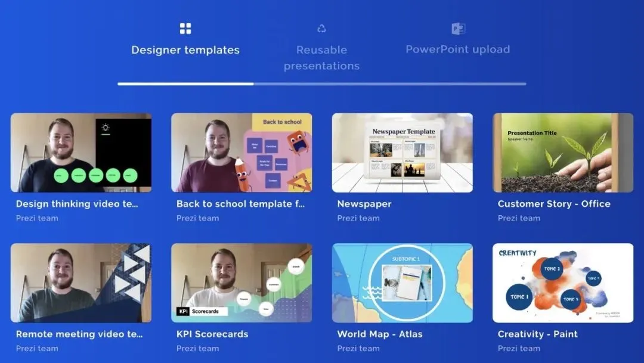
Task: Select the Back to school template thumbnail
Action: (241, 153)
